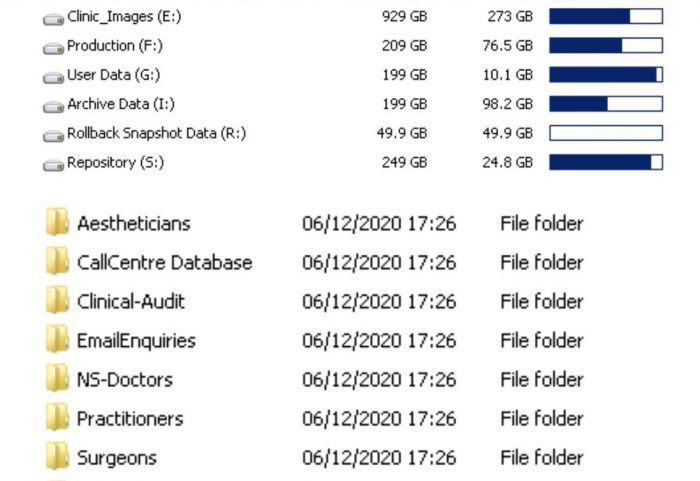The image size is (700, 481).
Task: Click the Clinic_Images 273 GB free space value
Action: [x=510, y=17]
